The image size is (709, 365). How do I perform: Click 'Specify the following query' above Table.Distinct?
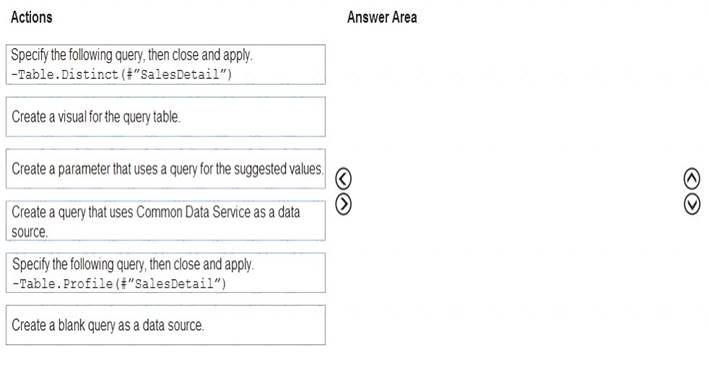click(77, 55)
